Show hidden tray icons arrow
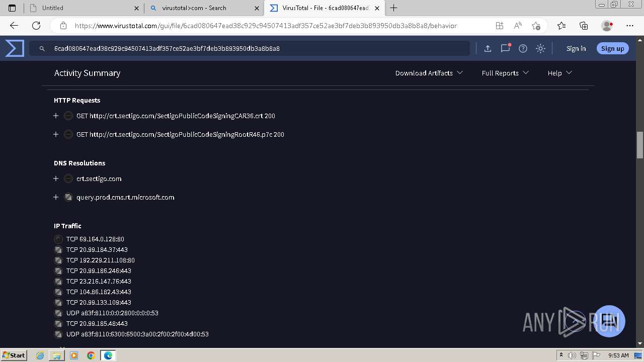 [x=561, y=355]
